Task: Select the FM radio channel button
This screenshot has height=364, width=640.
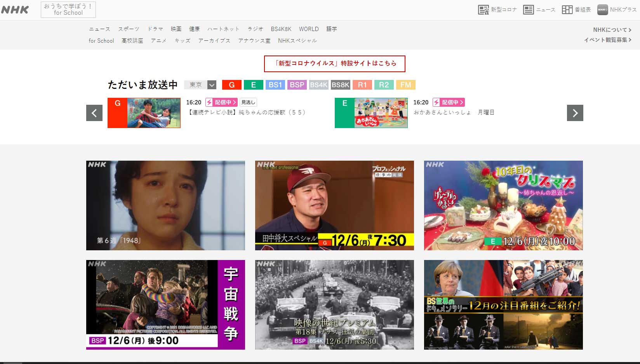Action: click(x=406, y=85)
